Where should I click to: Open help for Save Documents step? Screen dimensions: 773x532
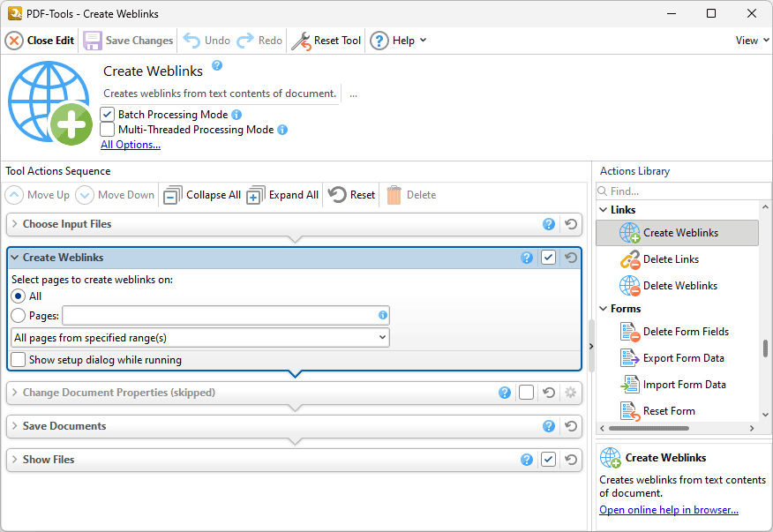tap(549, 426)
